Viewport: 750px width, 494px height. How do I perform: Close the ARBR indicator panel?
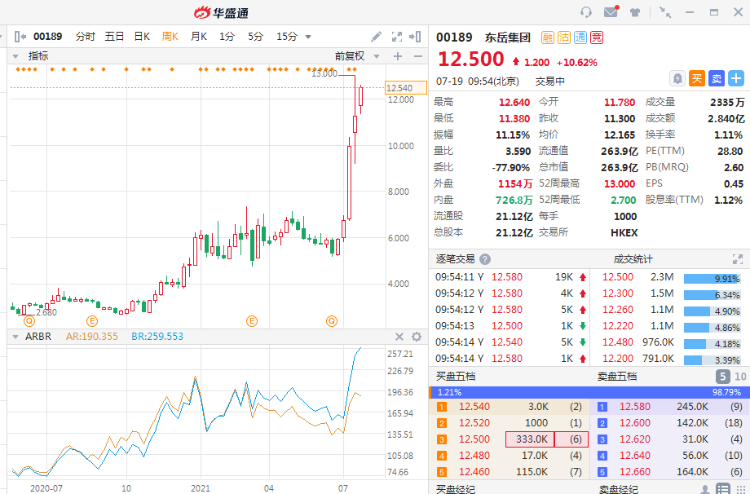pos(399,337)
